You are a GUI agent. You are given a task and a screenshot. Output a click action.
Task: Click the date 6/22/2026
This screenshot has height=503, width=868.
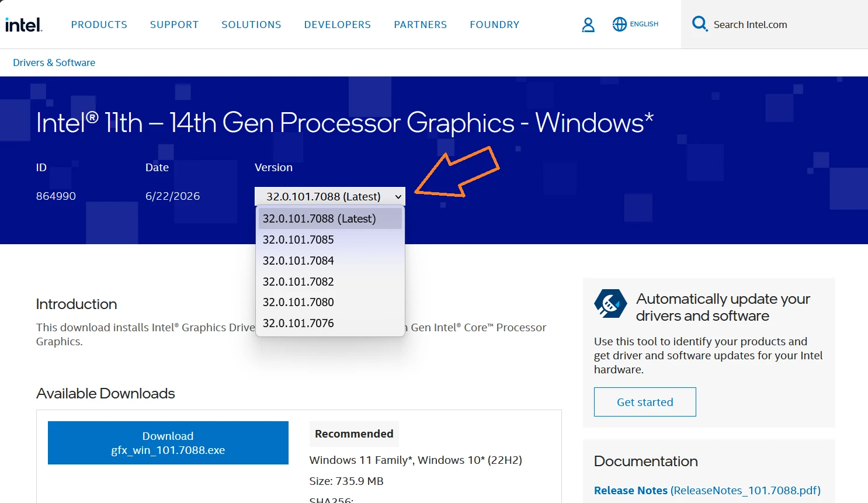pos(172,196)
